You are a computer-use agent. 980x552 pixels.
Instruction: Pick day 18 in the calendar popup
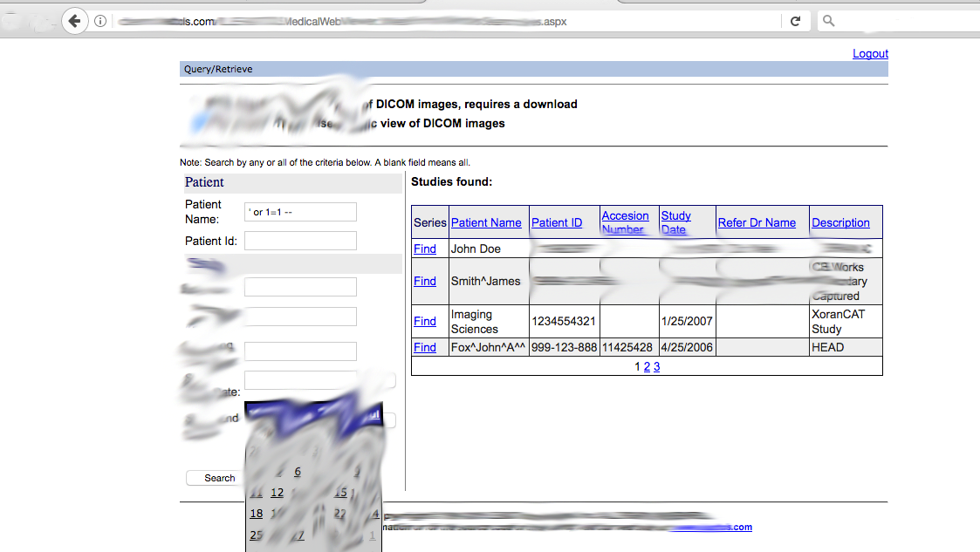coord(257,514)
